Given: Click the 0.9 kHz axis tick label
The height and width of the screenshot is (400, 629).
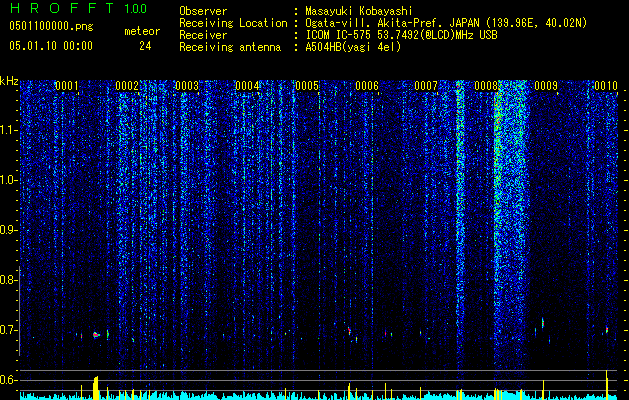Looking at the screenshot, I should coord(8,230).
